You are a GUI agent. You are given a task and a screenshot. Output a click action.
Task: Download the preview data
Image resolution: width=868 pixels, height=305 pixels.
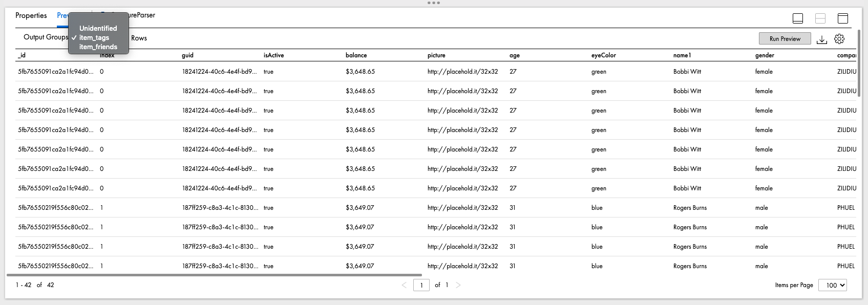pos(821,39)
